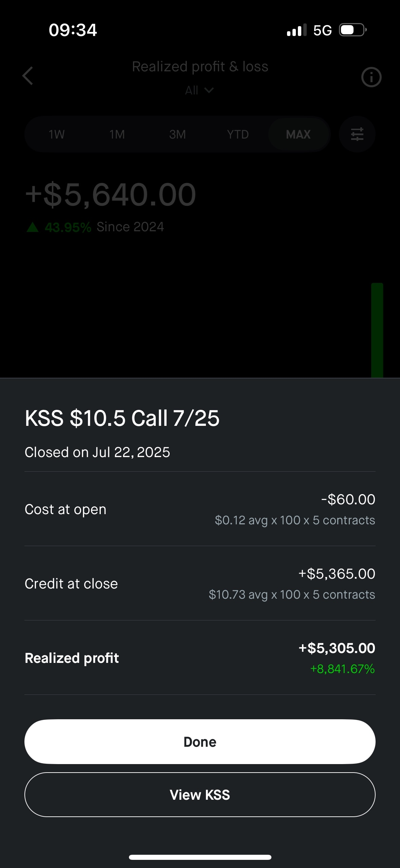
Task: Expand the All accounts dropdown
Action: pyautogui.click(x=199, y=90)
